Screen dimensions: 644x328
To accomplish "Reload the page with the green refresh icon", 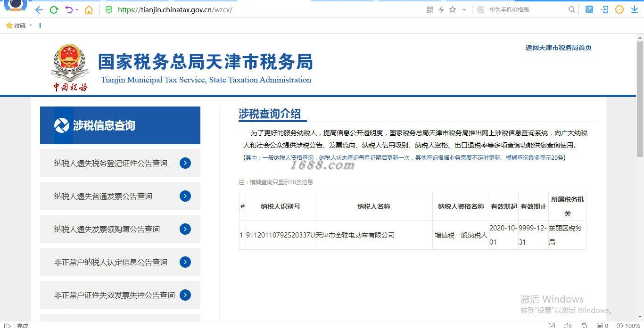I will coord(54,9).
